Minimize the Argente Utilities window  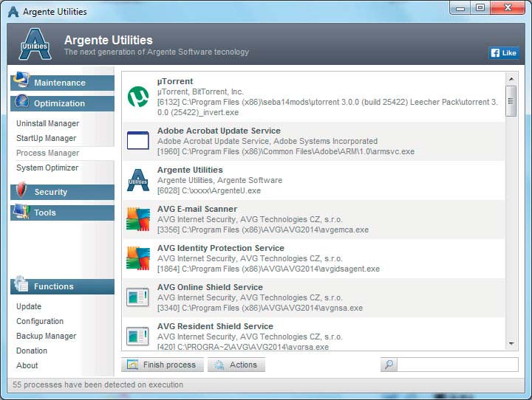coord(460,8)
